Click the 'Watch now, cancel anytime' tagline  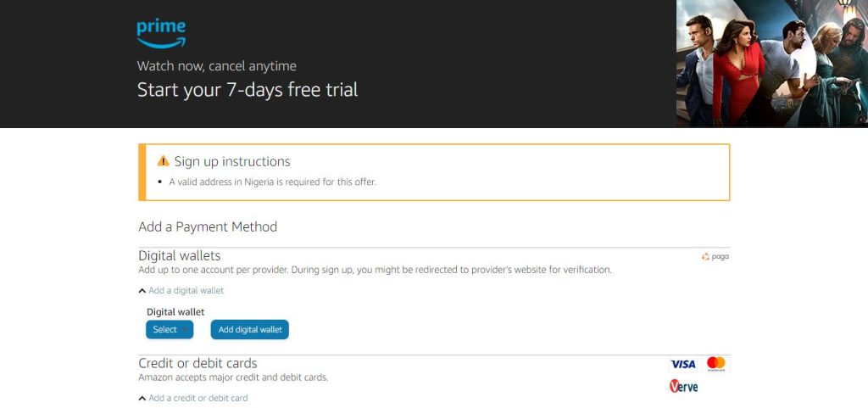217,66
